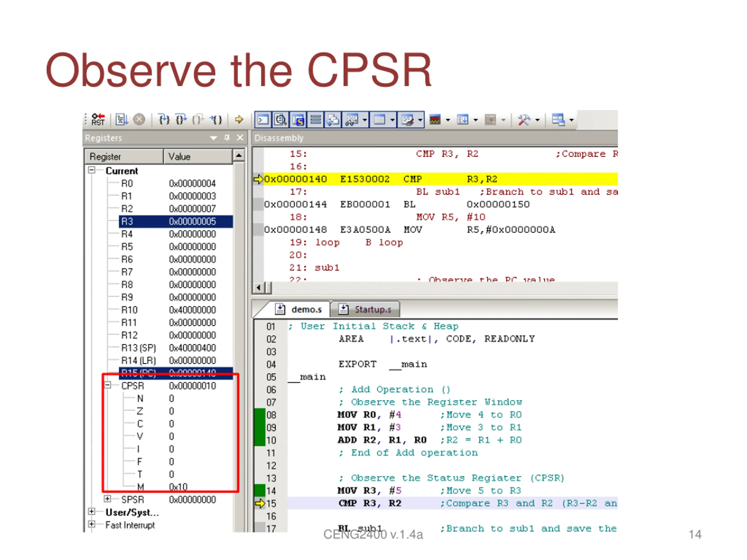Pin the Registers panel with autohide pin
The width and height of the screenshot is (747, 560).
pyautogui.click(x=227, y=138)
